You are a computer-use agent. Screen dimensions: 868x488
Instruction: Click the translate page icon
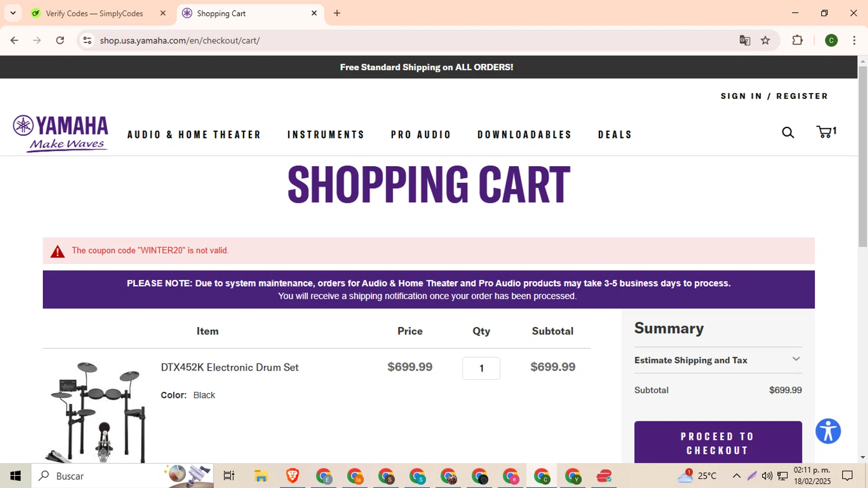(745, 41)
